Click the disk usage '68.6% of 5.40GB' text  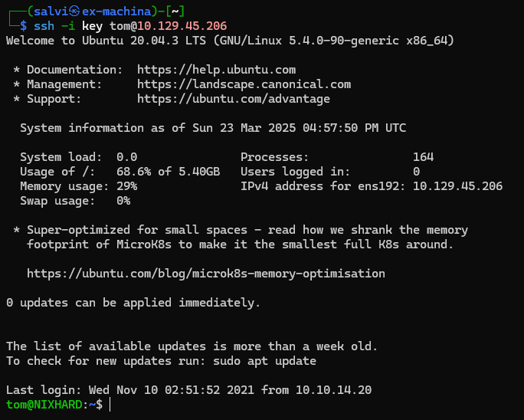click(x=168, y=172)
